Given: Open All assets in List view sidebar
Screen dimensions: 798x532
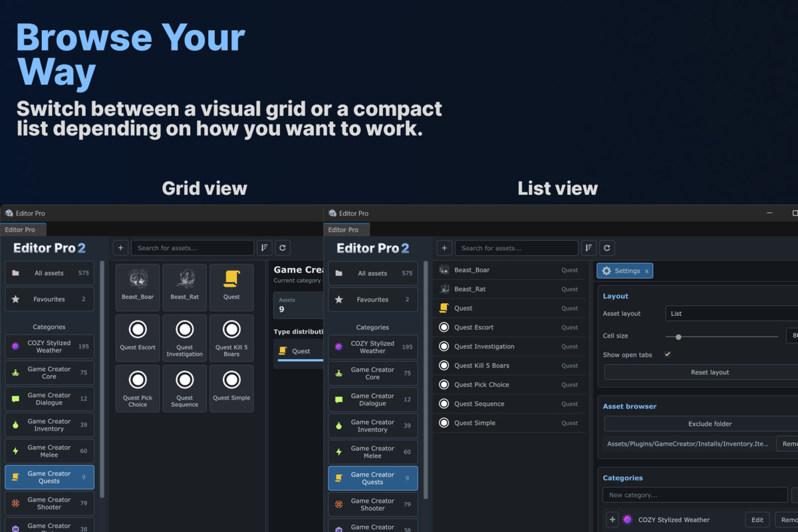Looking at the screenshot, I should click(372, 273).
